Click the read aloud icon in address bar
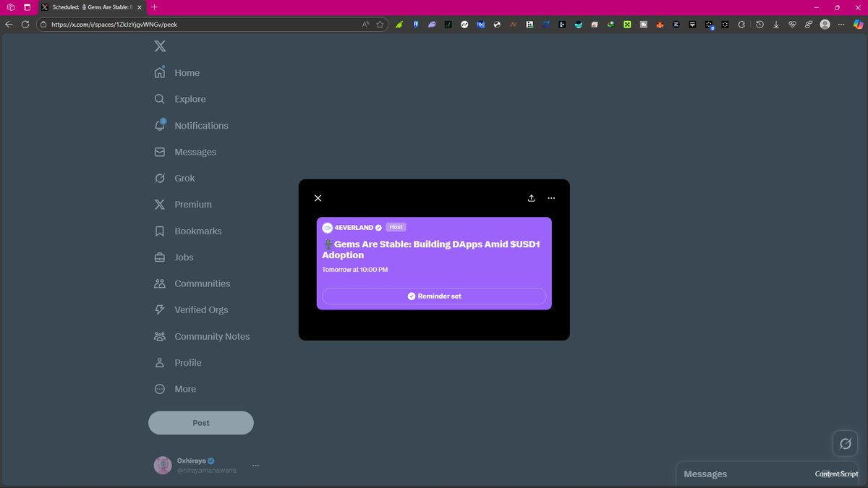 pyautogui.click(x=365, y=24)
